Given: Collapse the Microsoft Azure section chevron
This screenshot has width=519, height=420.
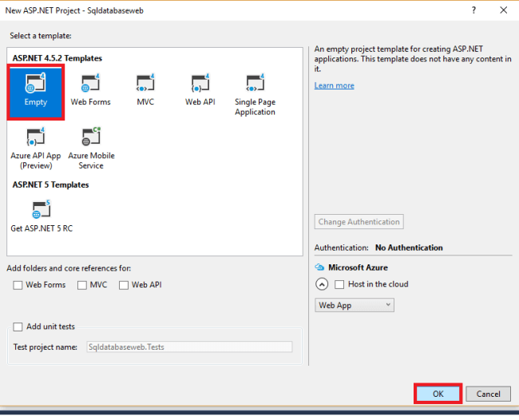Looking at the screenshot, I should point(322,284).
